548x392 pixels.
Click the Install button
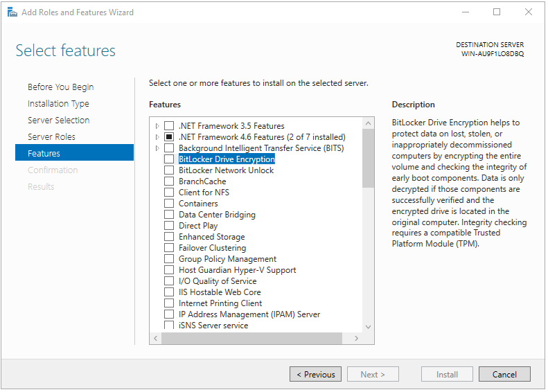(x=447, y=375)
